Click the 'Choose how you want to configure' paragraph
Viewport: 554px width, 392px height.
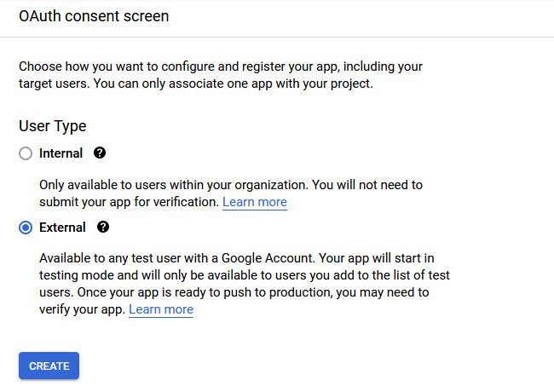[x=221, y=75]
